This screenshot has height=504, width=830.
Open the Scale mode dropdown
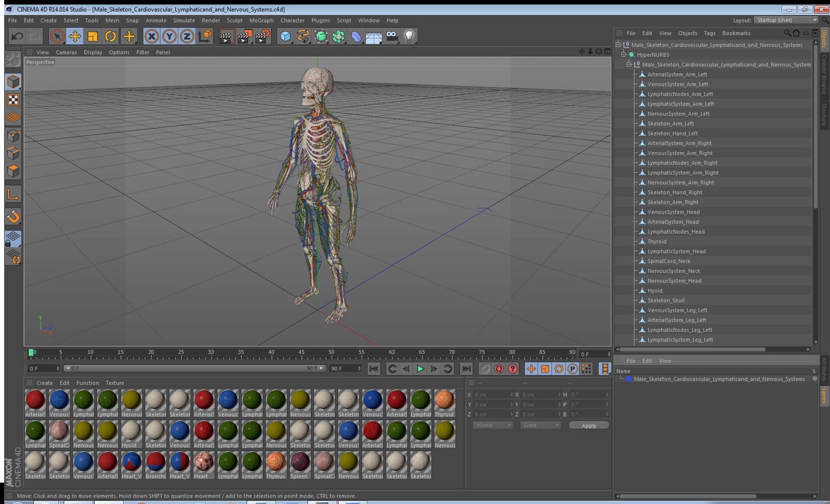pyautogui.click(x=540, y=425)
